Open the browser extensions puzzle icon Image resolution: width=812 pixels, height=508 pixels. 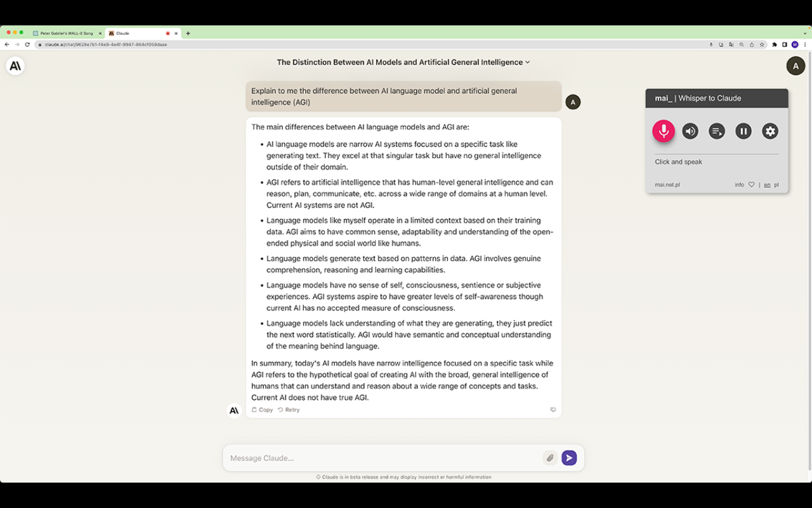click(x=775, y=44)
